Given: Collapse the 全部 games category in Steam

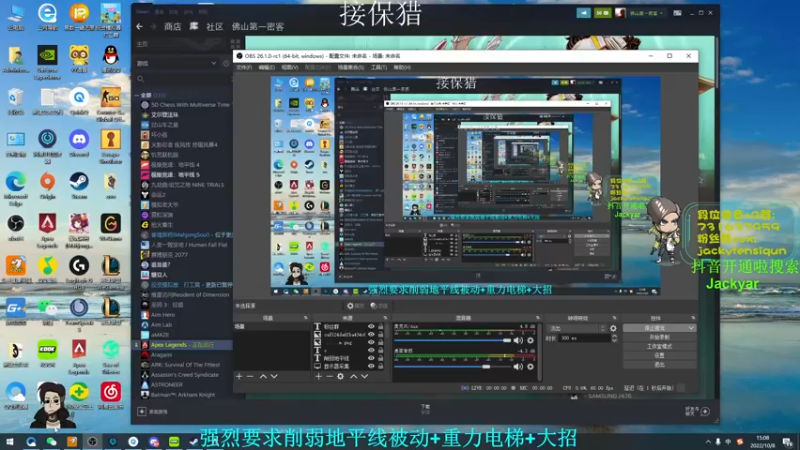Looking at the screenshot, I should click(x=137, y=95).
